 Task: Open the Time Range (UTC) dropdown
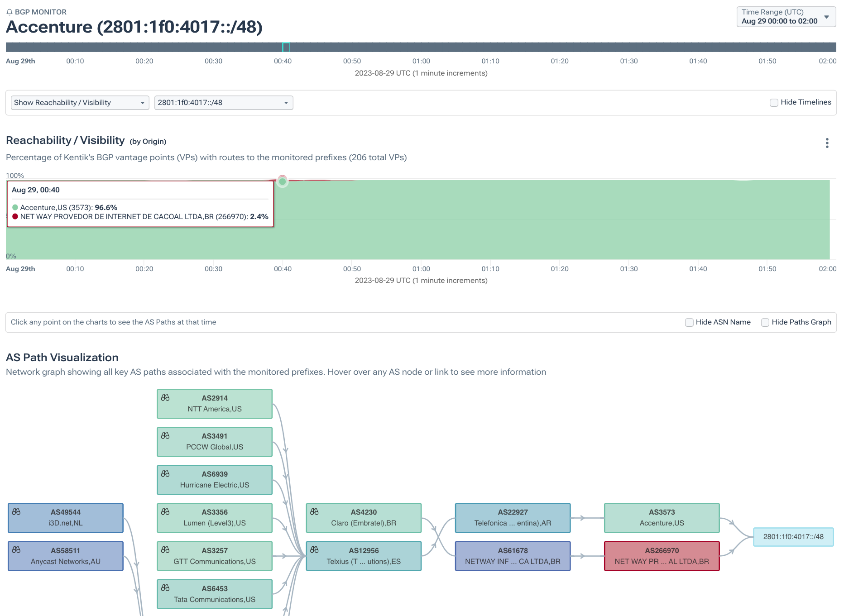786,17
